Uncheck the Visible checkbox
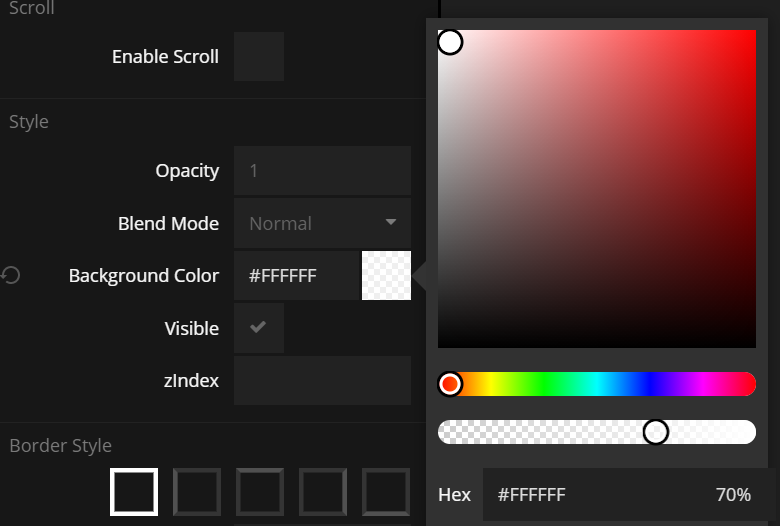This screenshot has height=526, width=780. pyautogui.click(x=259, y=328)
